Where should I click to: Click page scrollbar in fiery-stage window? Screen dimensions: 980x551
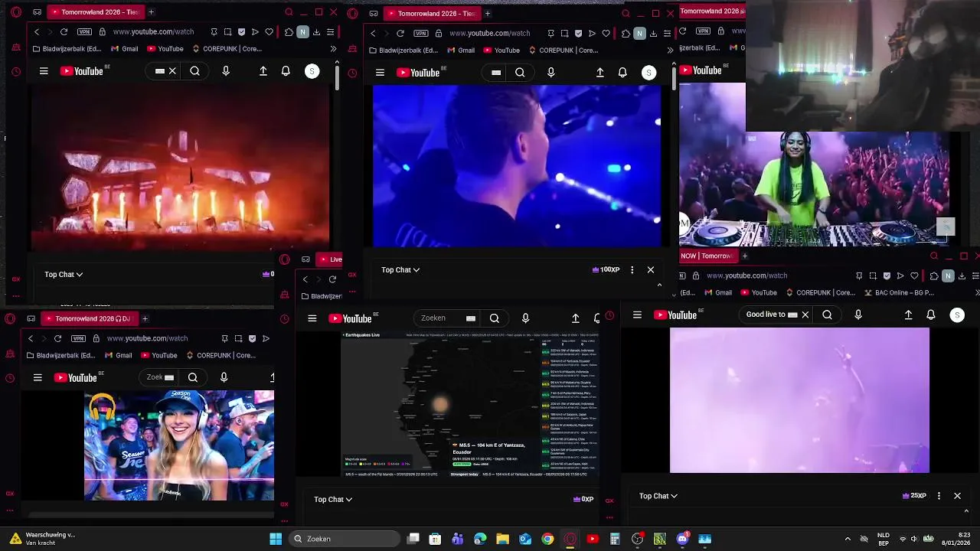pyautogui.click(x=337, y=77)
